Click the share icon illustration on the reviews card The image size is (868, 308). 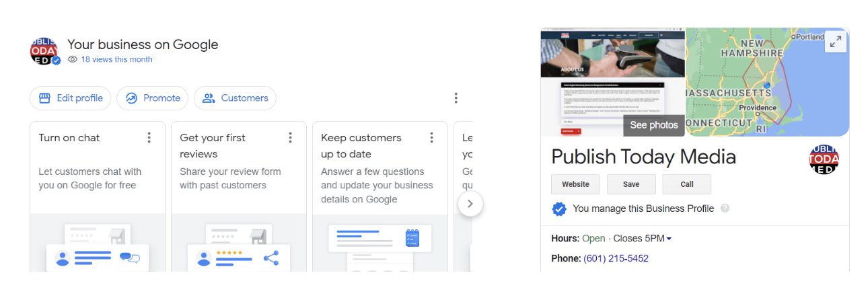[x=271, y=258]
